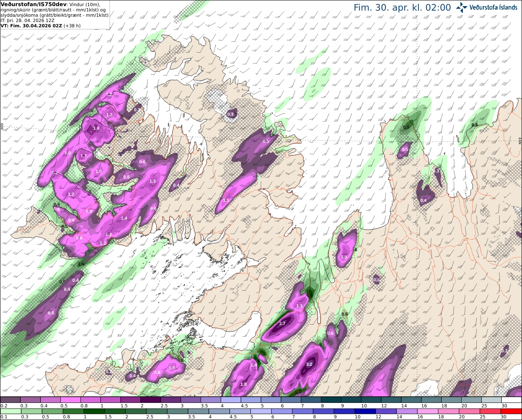Click the Veðurstofa Íslands logo icon
522x420 pixels.
click(462, 7)
